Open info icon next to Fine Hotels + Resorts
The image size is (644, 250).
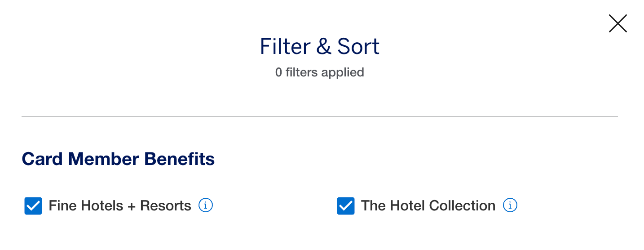[x=206, y=205]
